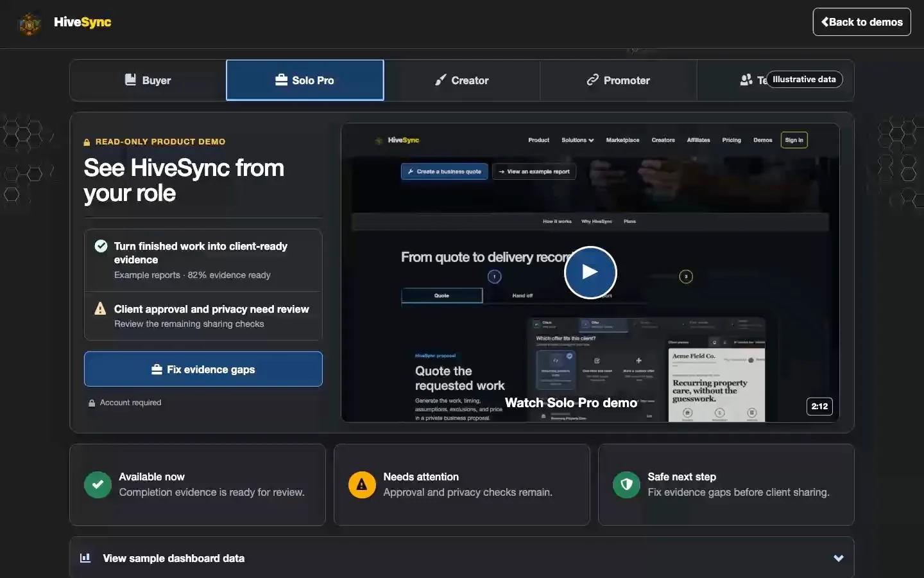
Task: Click the Fix evidence gaps button
Action: click(203, 369)
